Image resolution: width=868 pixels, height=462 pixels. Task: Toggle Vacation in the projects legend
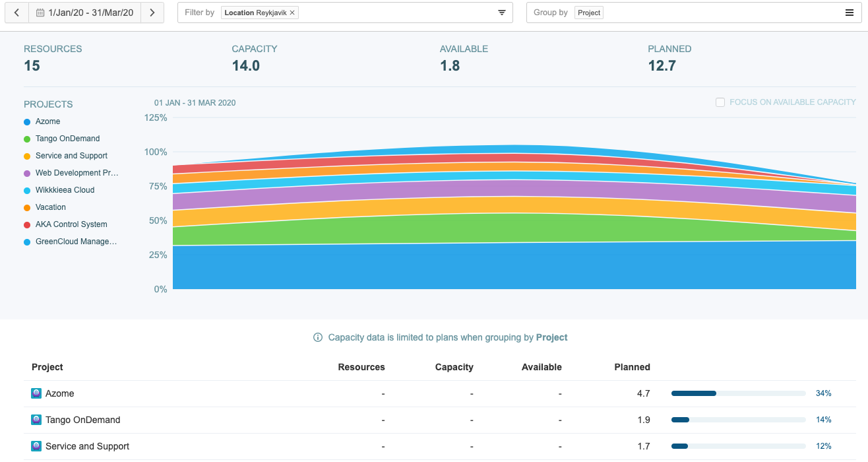point(50,207)
